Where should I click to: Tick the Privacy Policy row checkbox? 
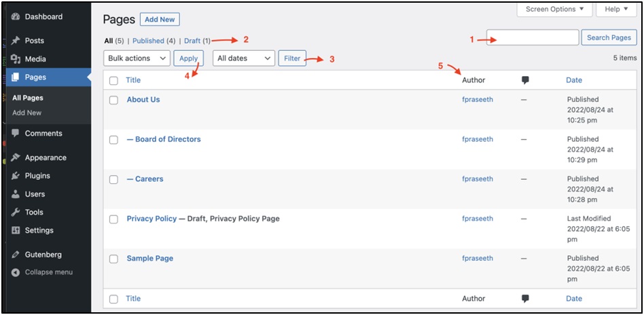(x=113, y=219)
